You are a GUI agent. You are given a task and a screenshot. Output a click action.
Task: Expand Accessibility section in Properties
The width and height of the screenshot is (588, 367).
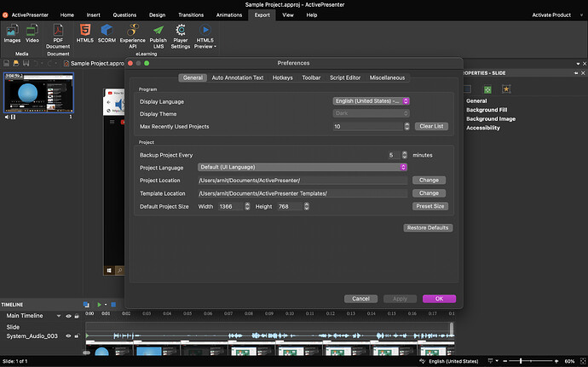tap(483, 128)
